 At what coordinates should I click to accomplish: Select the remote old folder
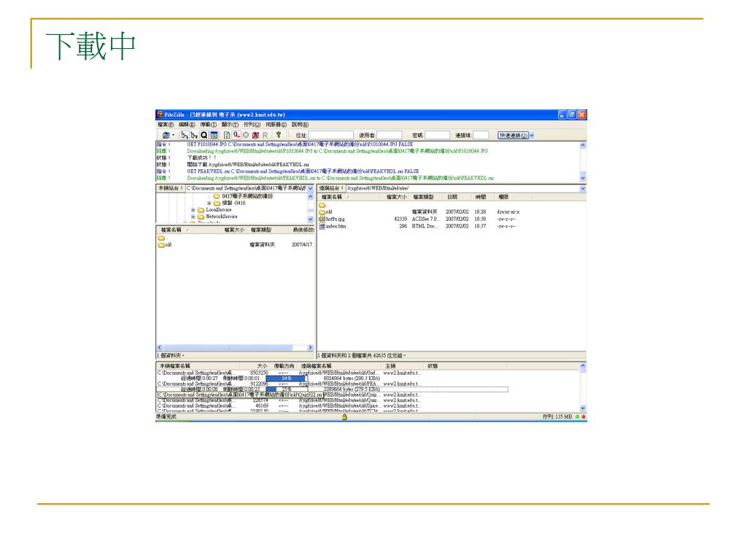tap(326, 212)
